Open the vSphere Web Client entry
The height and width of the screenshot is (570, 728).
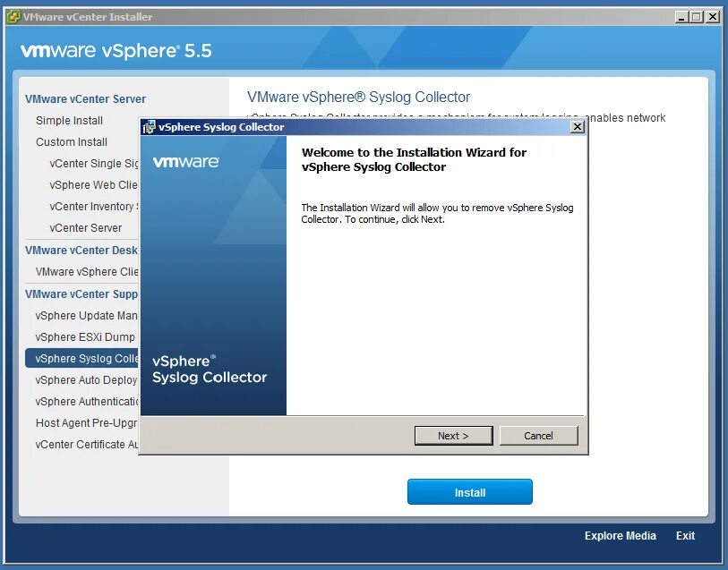tap(92, 184)
